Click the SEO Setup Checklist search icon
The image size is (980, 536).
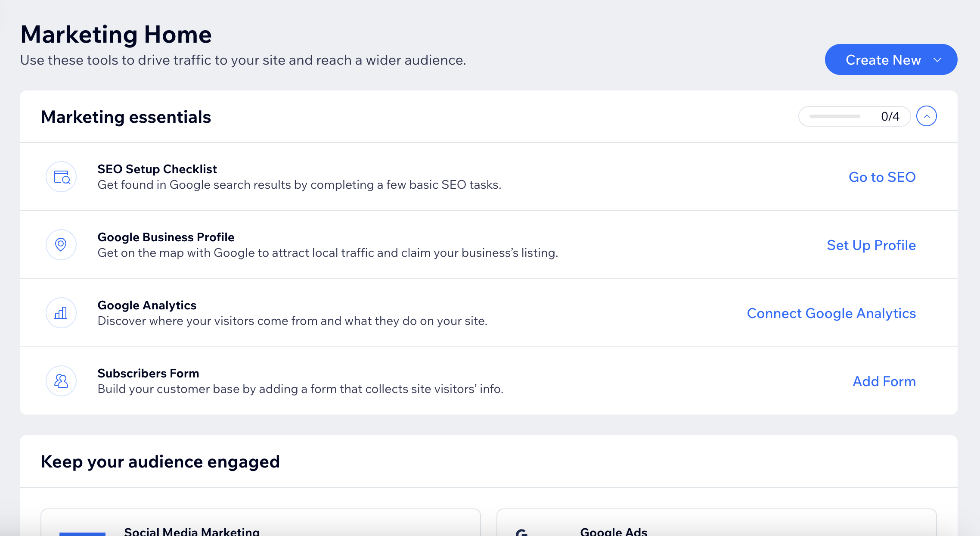pyautogui.click(x=61, y=177)
